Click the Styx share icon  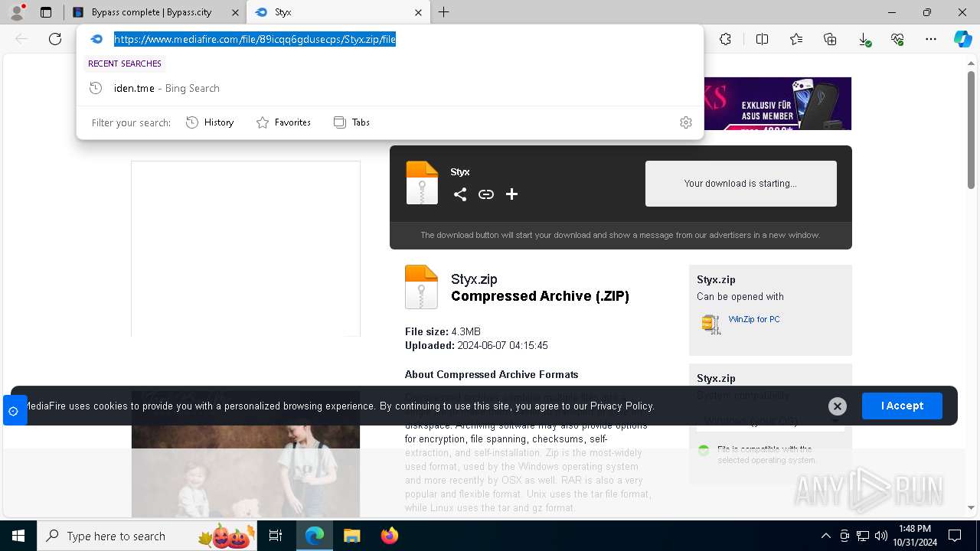(460, 194)
